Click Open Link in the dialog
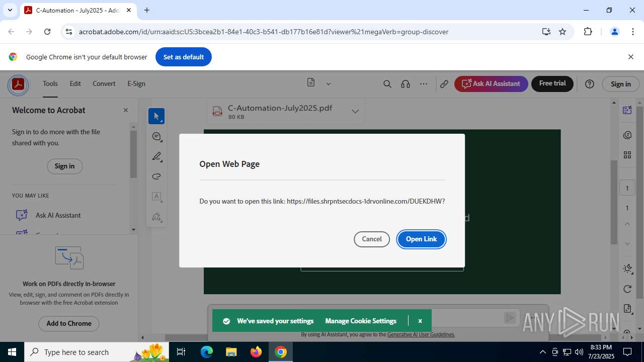Image resolution: width=644 pixels, height=362 pixels. click(422, 239)
